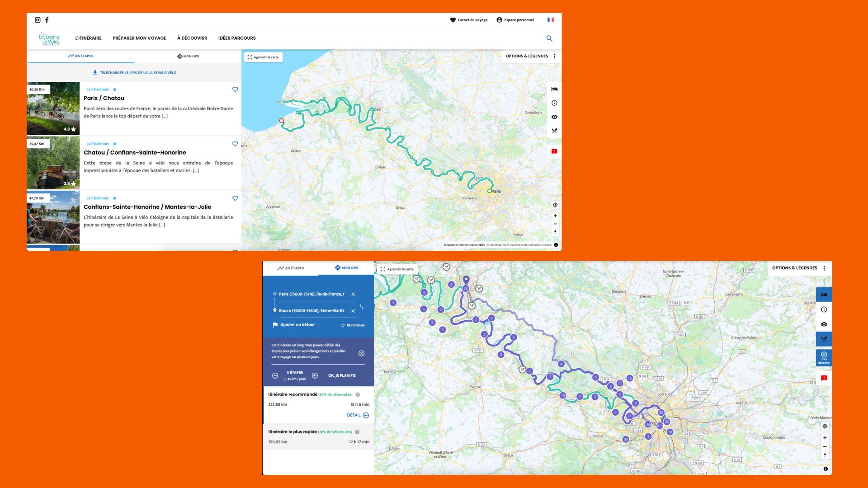
Task: Zoom out on the top map
Action: tap(555, 224)
